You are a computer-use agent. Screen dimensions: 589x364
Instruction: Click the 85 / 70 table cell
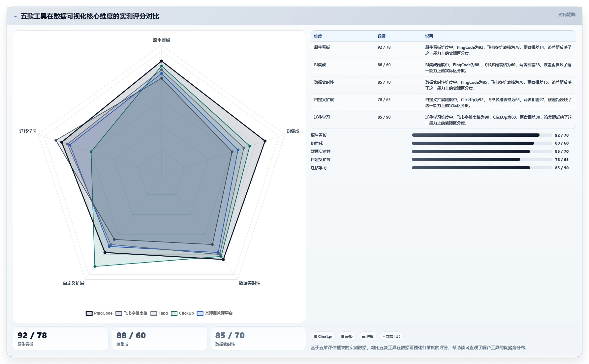(384, 82)
